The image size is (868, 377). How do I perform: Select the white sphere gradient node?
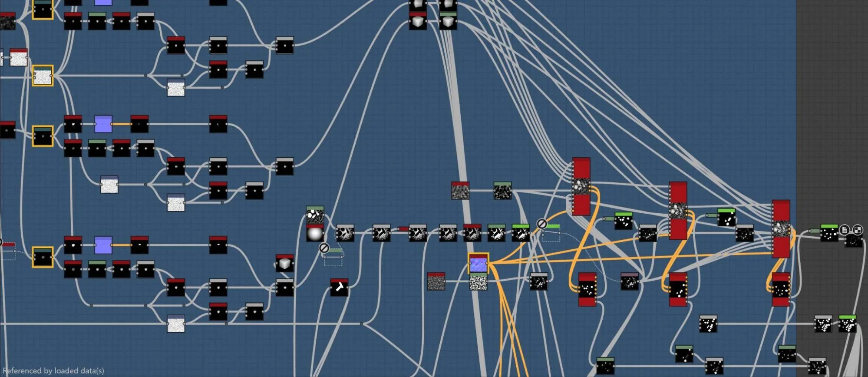(x=315, y=233)
